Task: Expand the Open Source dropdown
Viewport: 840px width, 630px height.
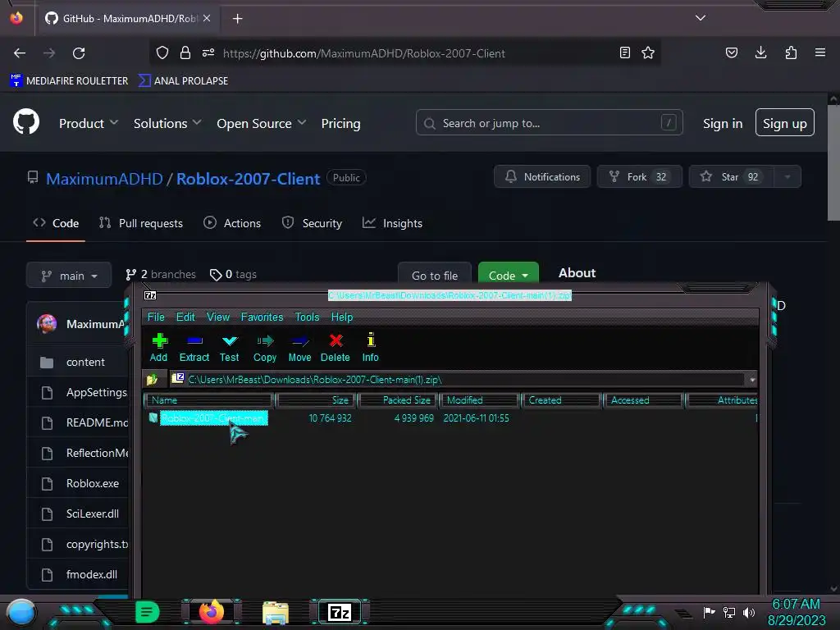Action: 262,123
